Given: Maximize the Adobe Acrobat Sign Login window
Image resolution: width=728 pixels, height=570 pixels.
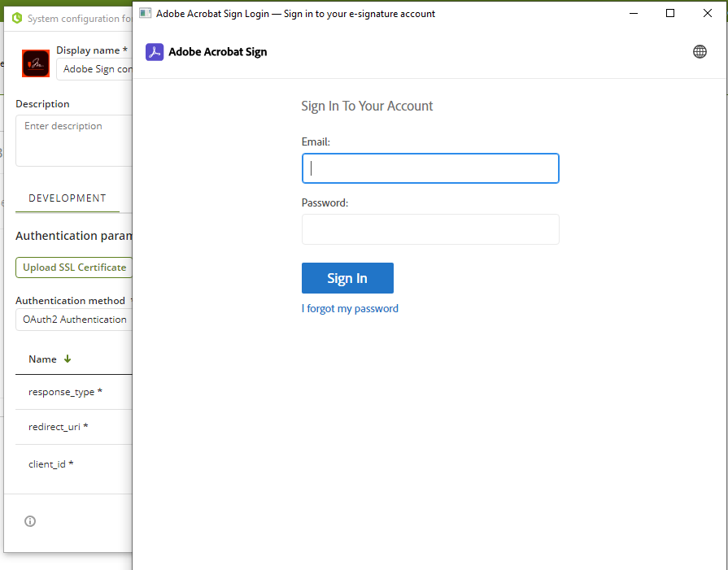Looking at the screenshot, I should click(x=670, y=14).
